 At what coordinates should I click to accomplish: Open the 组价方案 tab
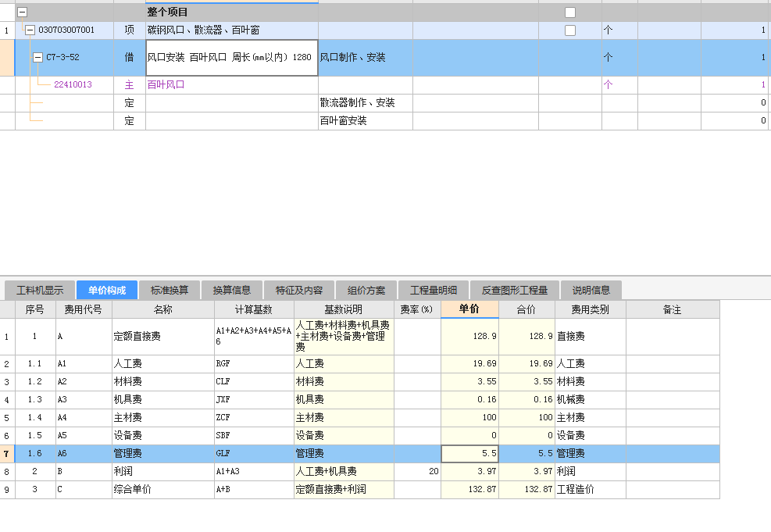[366, 290]
